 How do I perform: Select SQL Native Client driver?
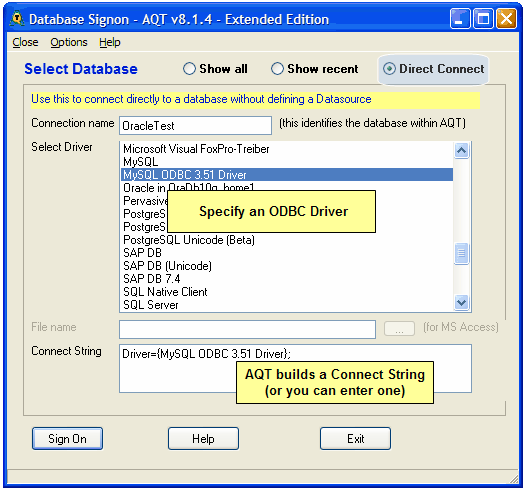(287, 292)
